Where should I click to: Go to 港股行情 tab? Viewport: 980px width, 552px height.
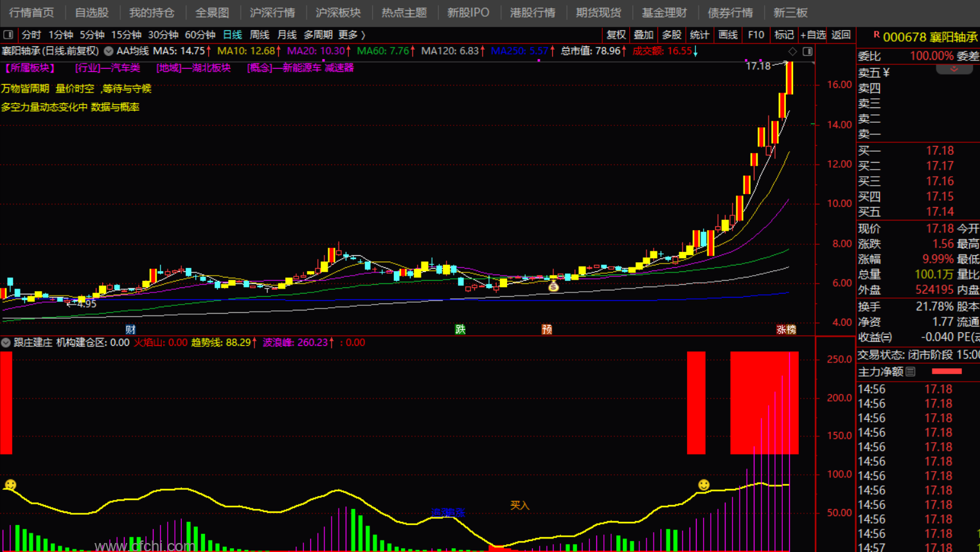pos(532,13)
